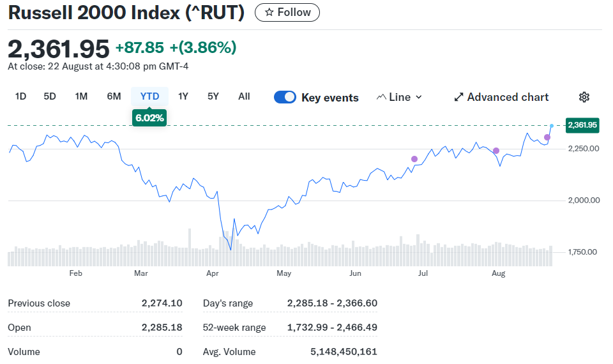The width and height of the screenshot is (613, 364).
Task: Select the 6M time range
Action: 114,96
